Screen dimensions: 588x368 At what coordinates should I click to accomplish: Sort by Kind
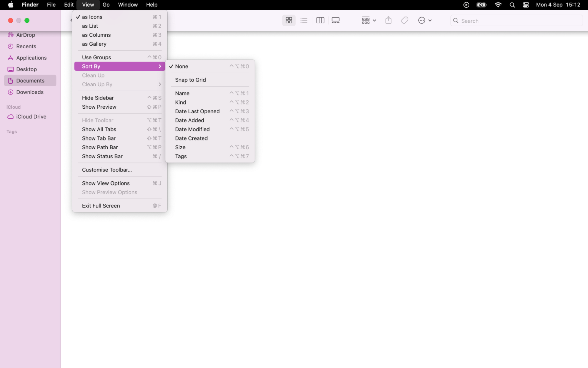pyautogui.click(x=210, y=102)
